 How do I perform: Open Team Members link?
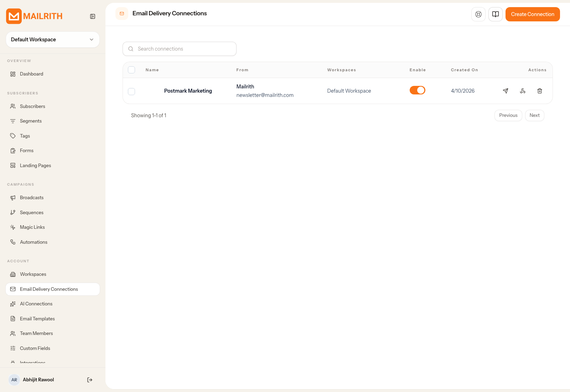53,334
